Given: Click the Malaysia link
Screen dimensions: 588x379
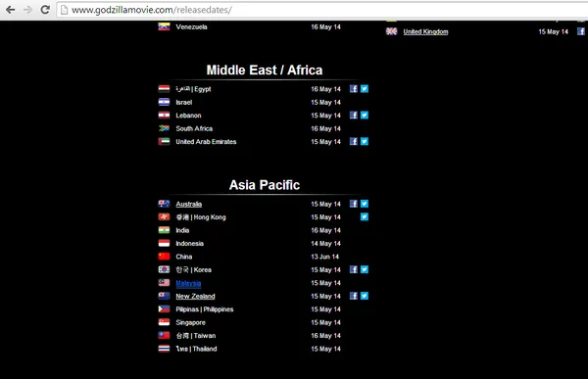Looking at the screenshot, I should click(188, 283).
